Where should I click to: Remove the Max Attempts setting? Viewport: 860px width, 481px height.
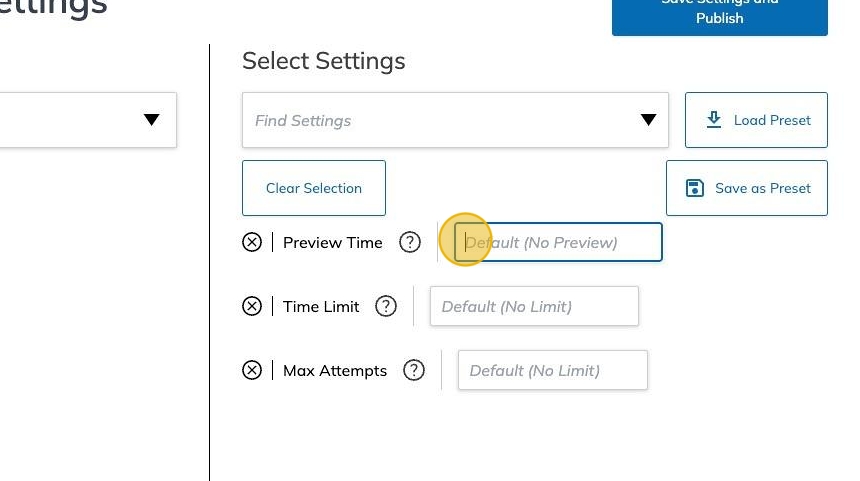click(x=252, y=370)
